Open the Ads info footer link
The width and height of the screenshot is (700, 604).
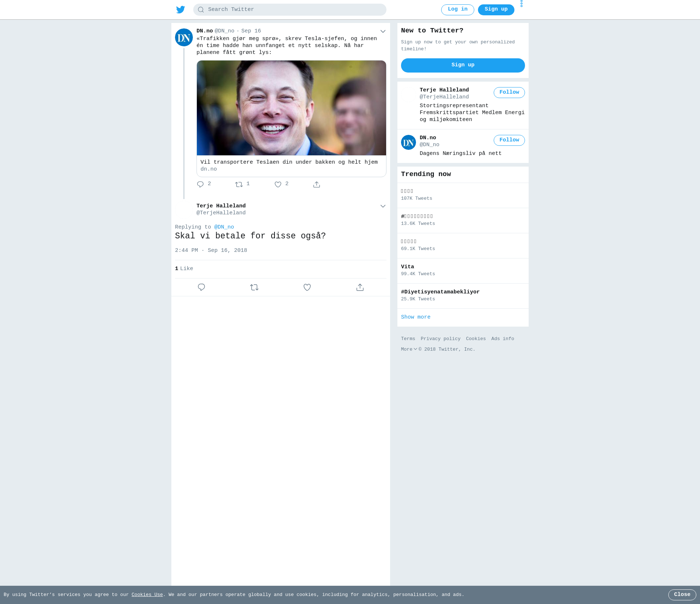pos(503,339)
